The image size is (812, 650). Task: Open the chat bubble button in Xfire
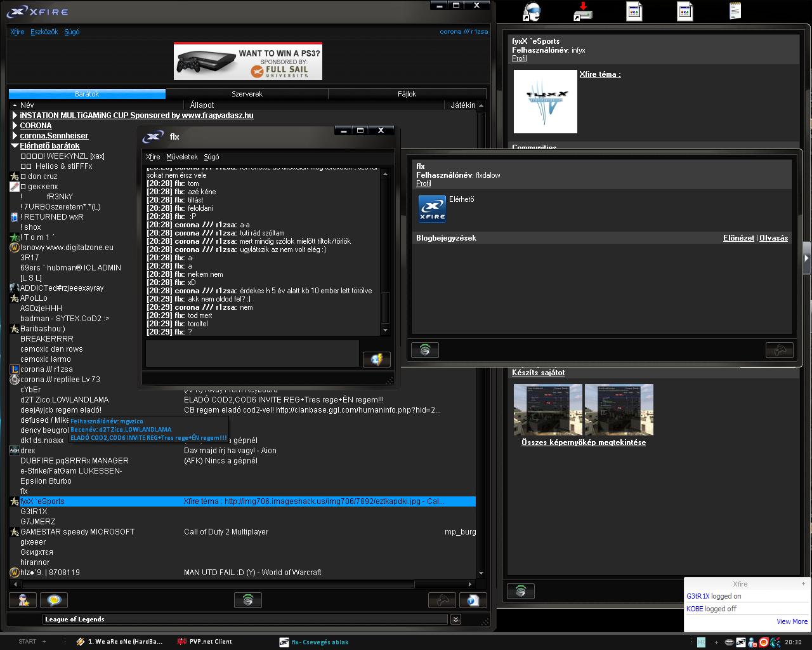pyautogui.click(x=54, y=600)
